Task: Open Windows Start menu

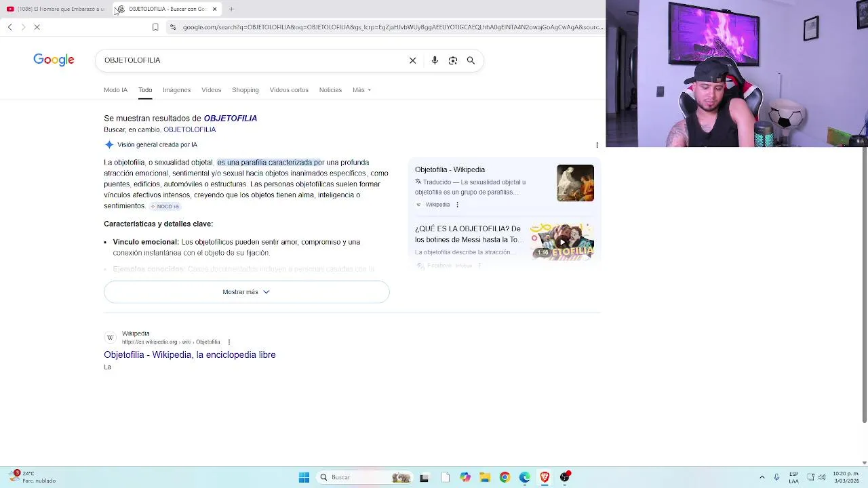Action: 304,477
